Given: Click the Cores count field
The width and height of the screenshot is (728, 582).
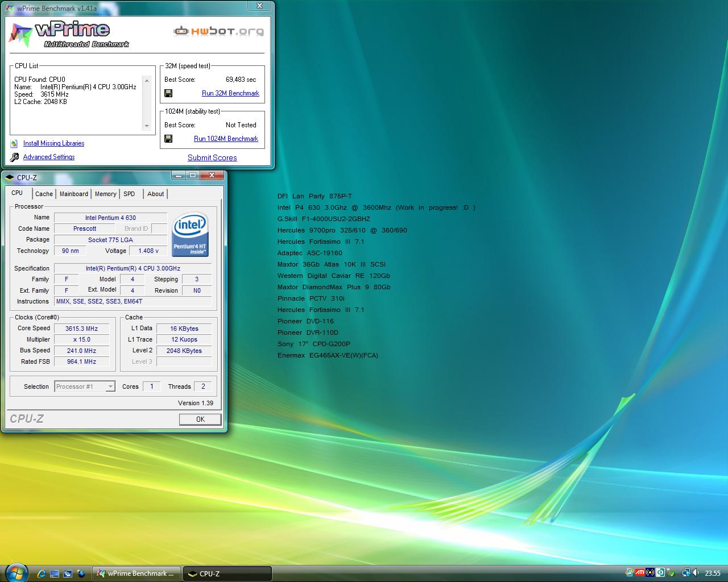Looking at the screenshot, I should pyautogui.click(x=151, y=386).
